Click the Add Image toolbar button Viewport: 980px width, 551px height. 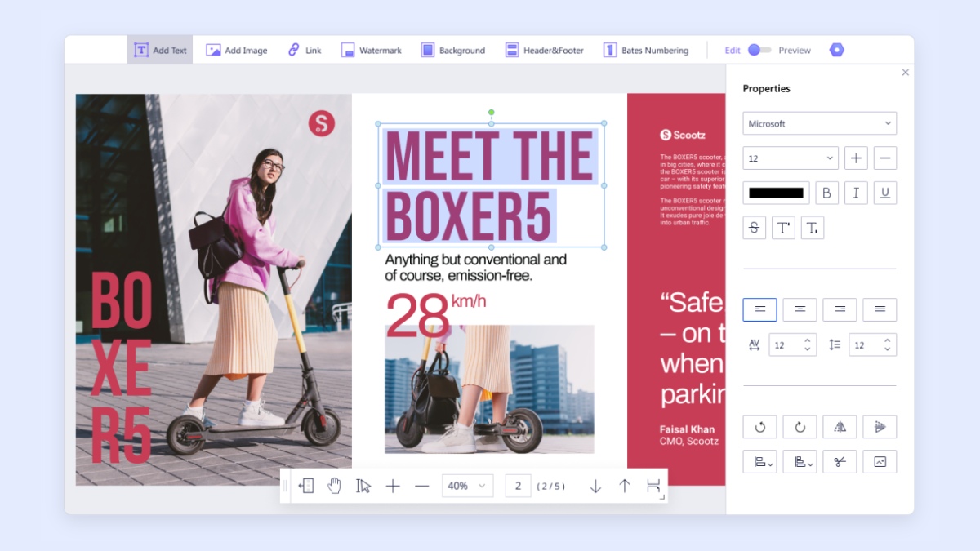pyautogui.click(x=236, y=50)
